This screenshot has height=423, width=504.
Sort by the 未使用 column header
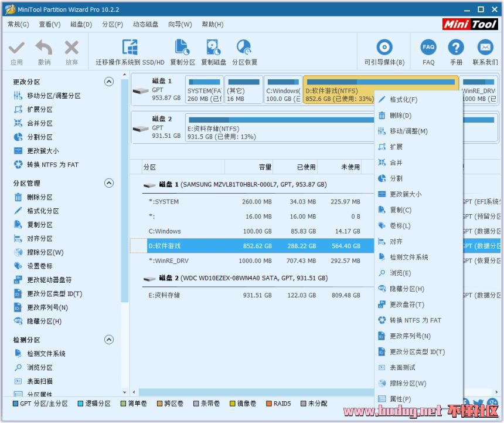[339, 167]
